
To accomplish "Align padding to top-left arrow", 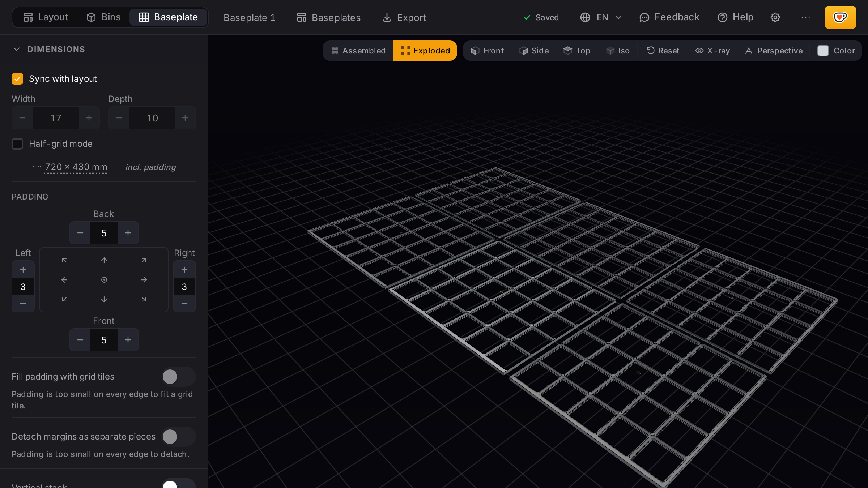I will [64, 260].
